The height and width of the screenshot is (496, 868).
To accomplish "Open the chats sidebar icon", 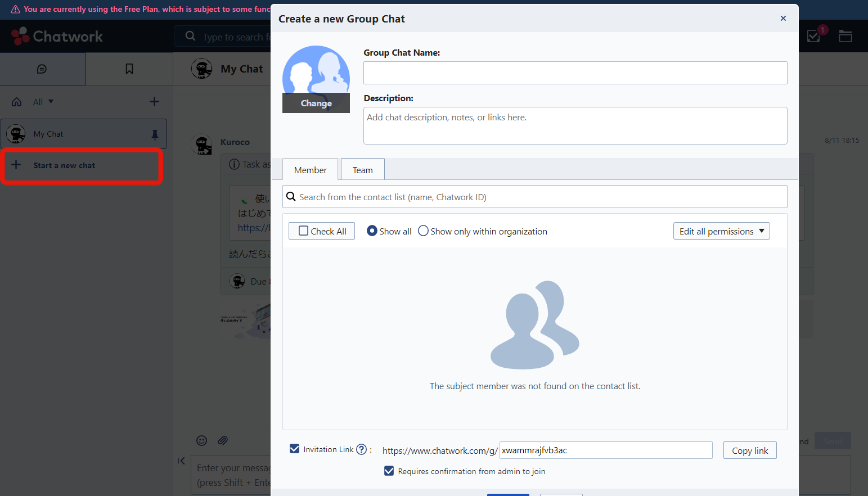I will point(43,69).
